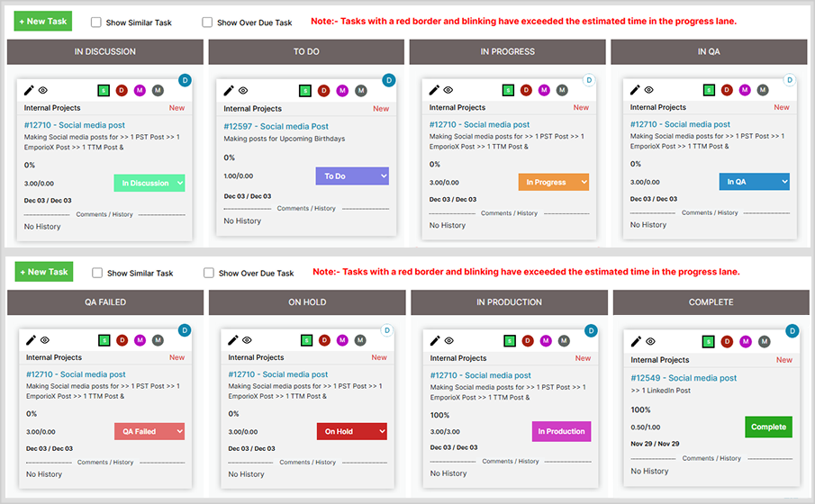
Task: Open task #12549 Social media post link
Action: click(684, 378)
